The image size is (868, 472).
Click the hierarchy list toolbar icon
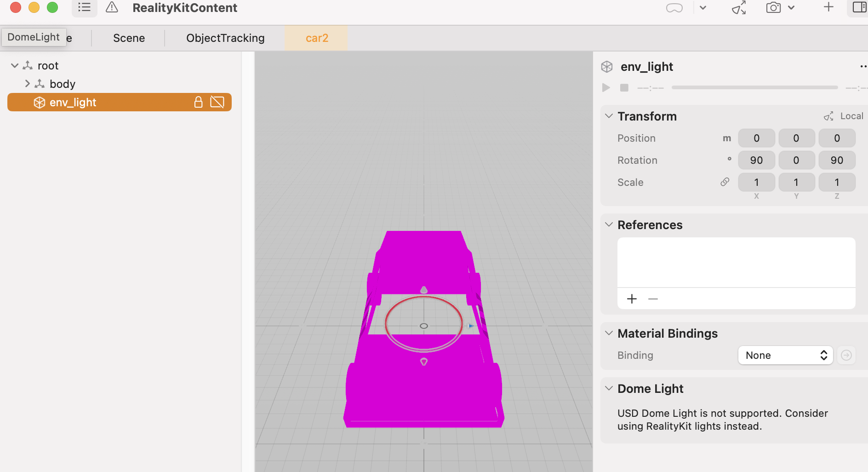[84, 7]
